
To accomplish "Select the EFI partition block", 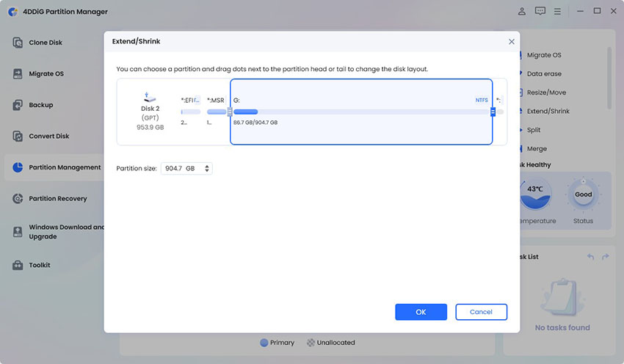I will click(x=191, y=112).
